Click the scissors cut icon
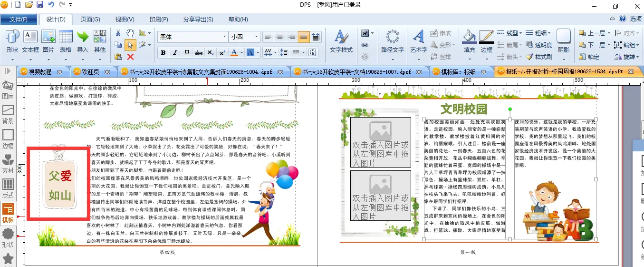 coord(118,33)
